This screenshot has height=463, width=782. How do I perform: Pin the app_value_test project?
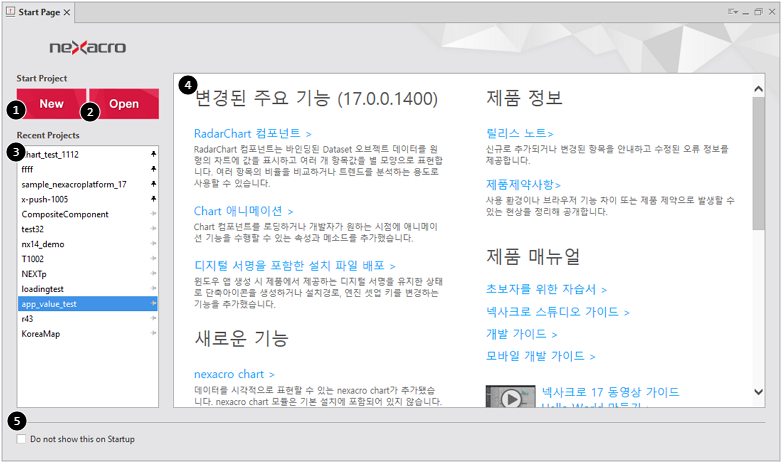(154, 303)
